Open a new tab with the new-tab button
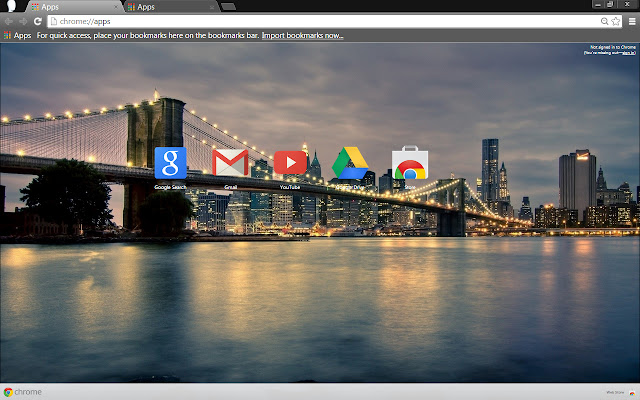Viewport: 640px width, 400px height. pos(228,7)
